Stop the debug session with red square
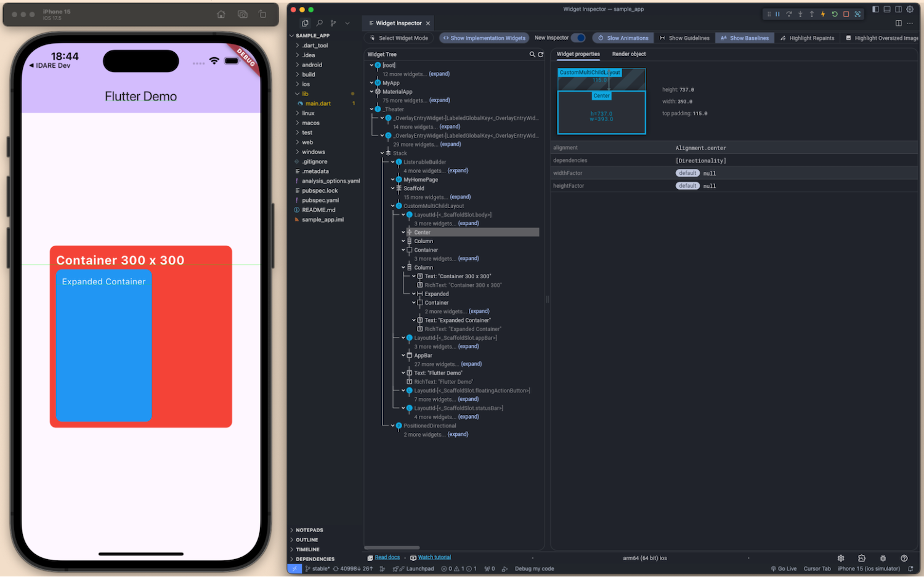The height and width of the screenshot is (577, 924). pyautogui.click(x=846, y=14)
